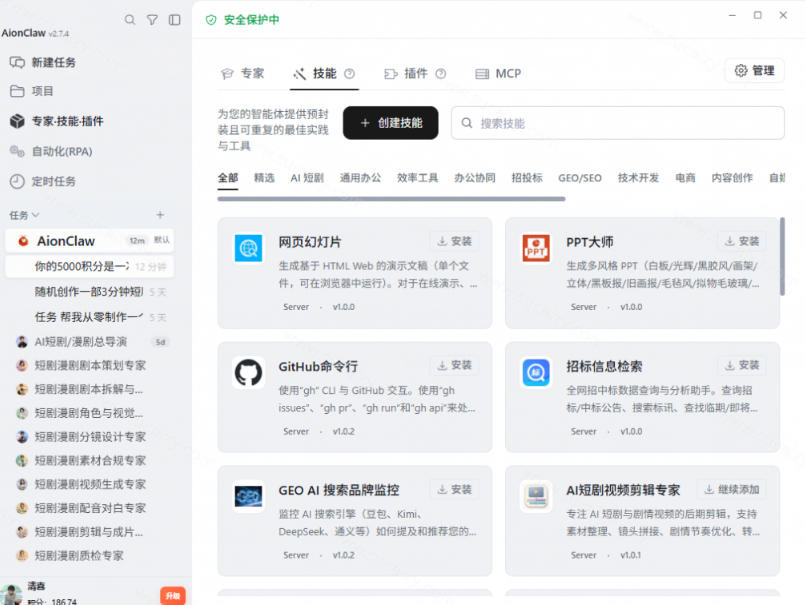This screenshot has width=805, height=605.
Task: Click help icon beside 技能 tab
Action: click(349, 73)
